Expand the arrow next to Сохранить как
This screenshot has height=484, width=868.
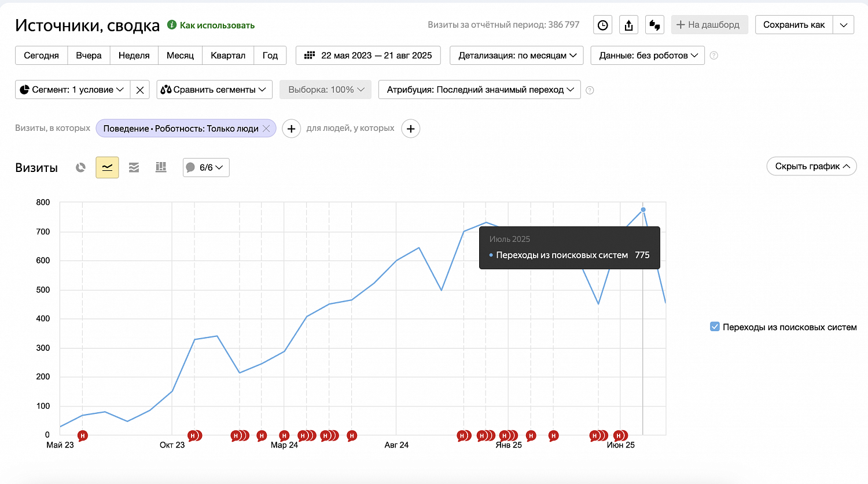pos(844,25)
